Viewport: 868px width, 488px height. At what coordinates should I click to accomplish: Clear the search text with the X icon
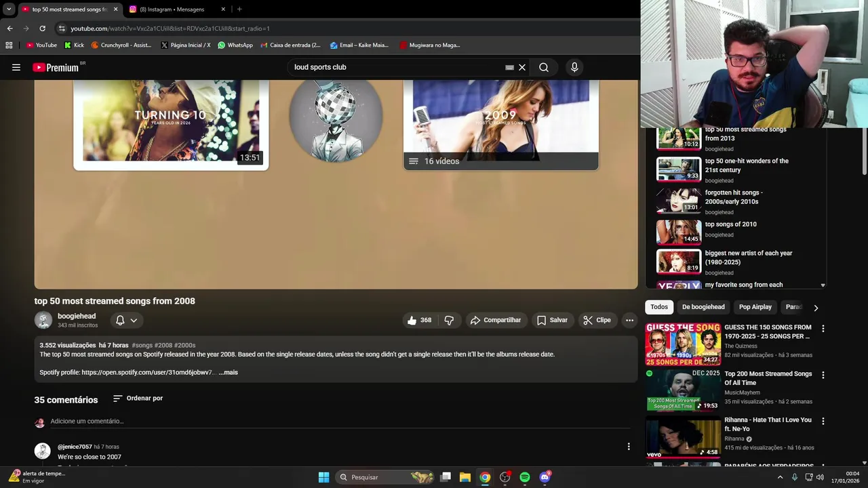point(522,67)
